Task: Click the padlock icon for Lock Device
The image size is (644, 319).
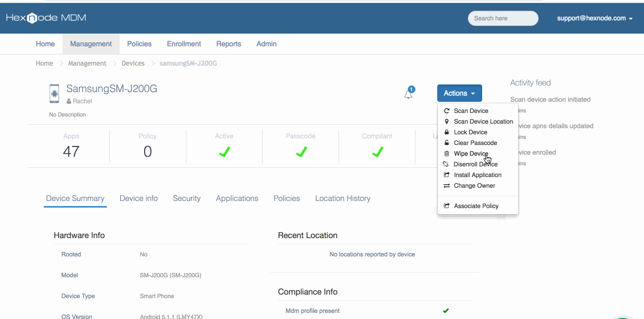Action: (x=446, y=132)
